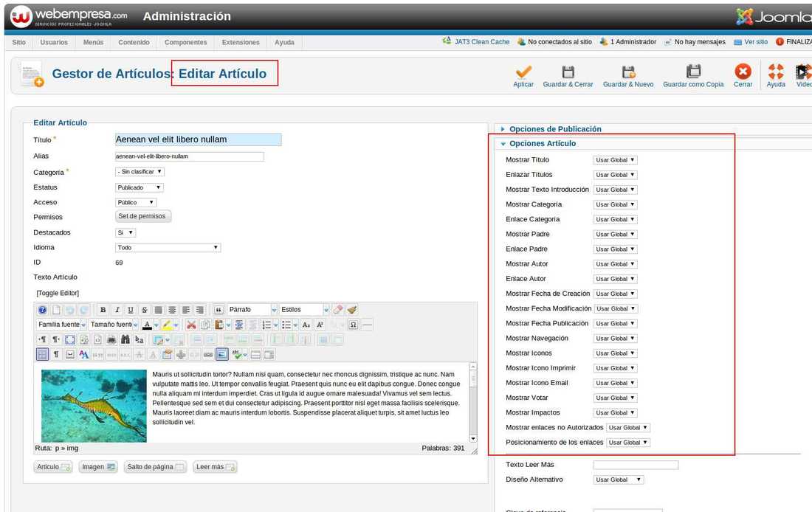Viewport: 812px width, 512px height.
Task: Click the blockquote icon
Action: point(219,310)
